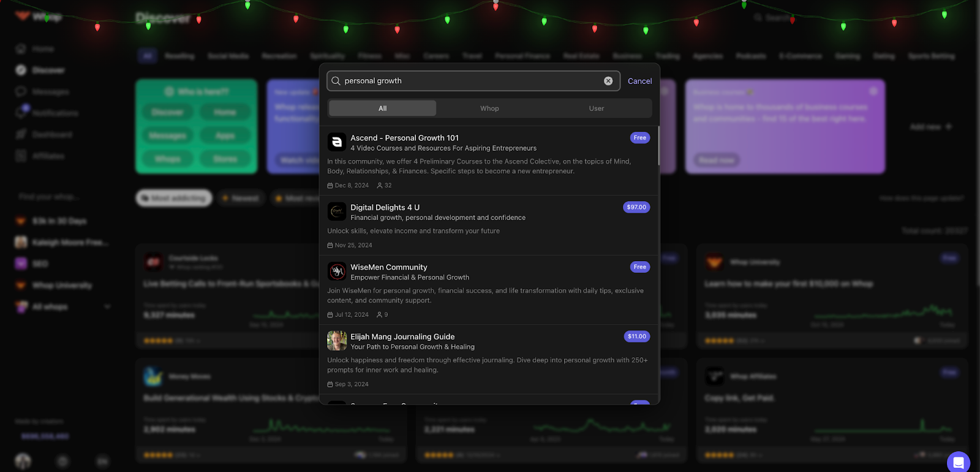Open Ascend - Personal Growth 101 logo
Viewport: 980px width, 472px height.
[x=337, y=142]
